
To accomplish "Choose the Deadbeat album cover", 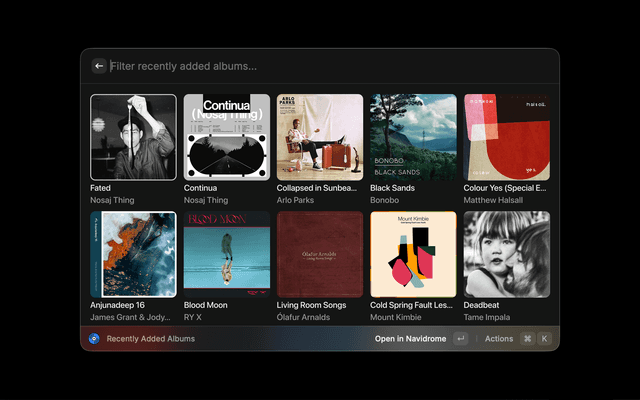I will 507,254.
